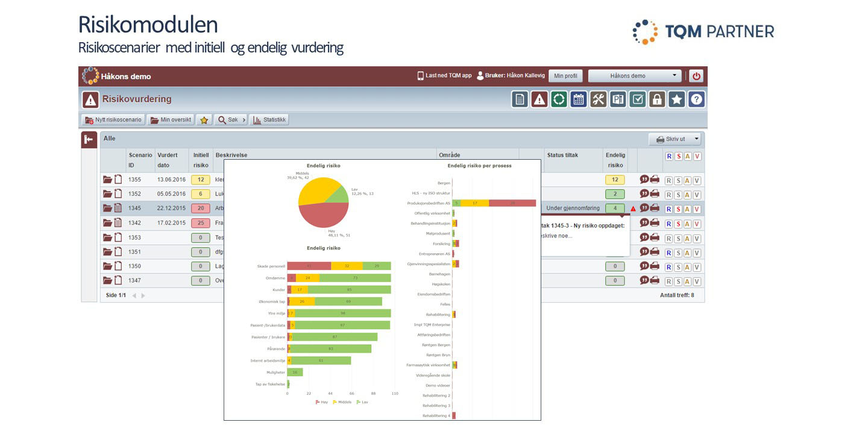The height and width of the screenshot is (434, 868).
Task: Open Statistikk in the toolbar
Action: point(269,120)
